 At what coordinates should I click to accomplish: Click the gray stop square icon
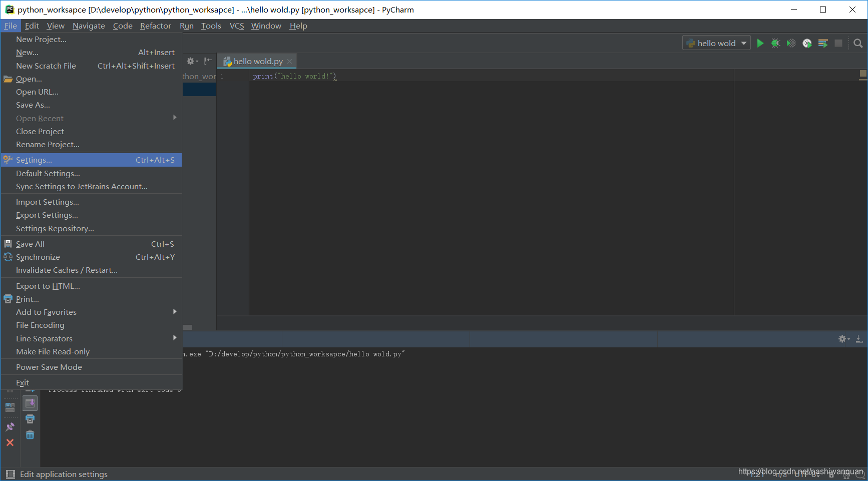838,43
